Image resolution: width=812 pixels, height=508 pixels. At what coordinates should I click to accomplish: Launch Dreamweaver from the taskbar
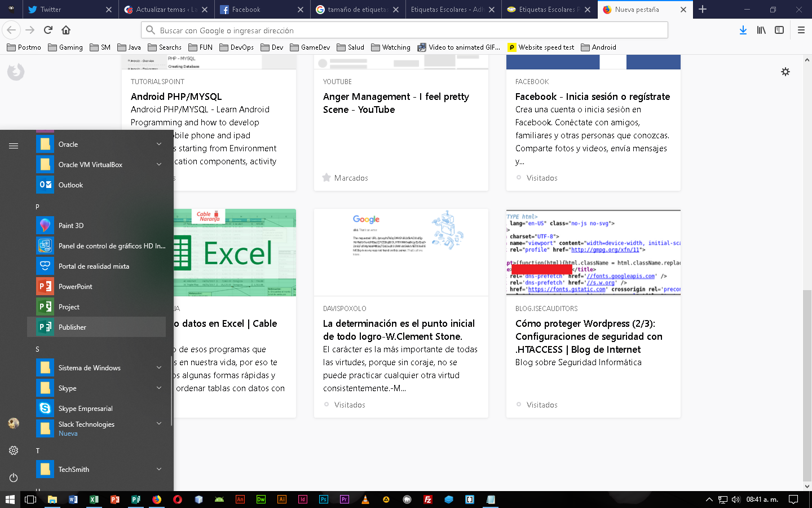coord(261,500)
